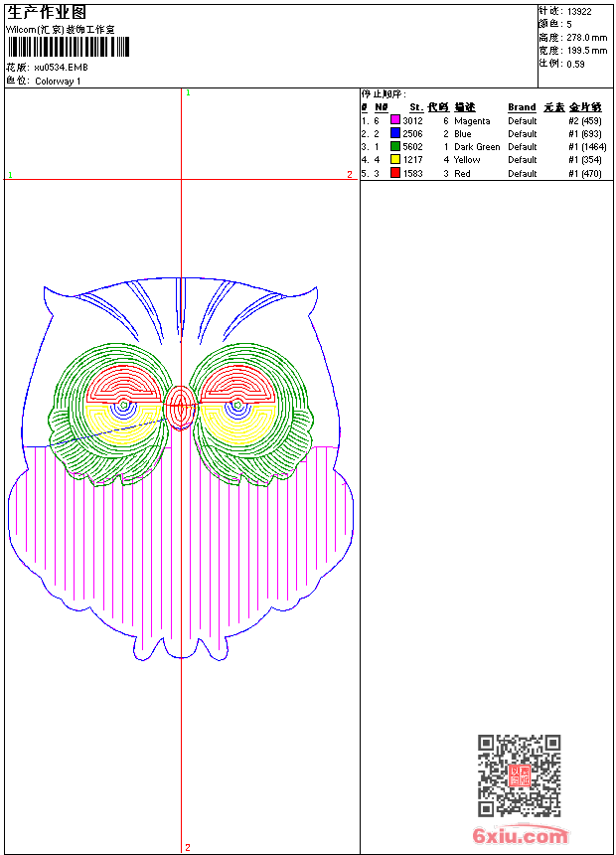Click the 生产作业图 heading

click(47, 12)
